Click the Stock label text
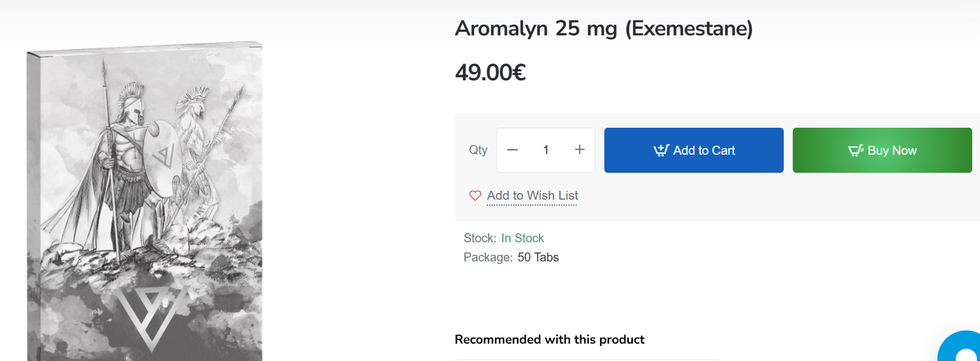The image size is (980, 361). 479,238
